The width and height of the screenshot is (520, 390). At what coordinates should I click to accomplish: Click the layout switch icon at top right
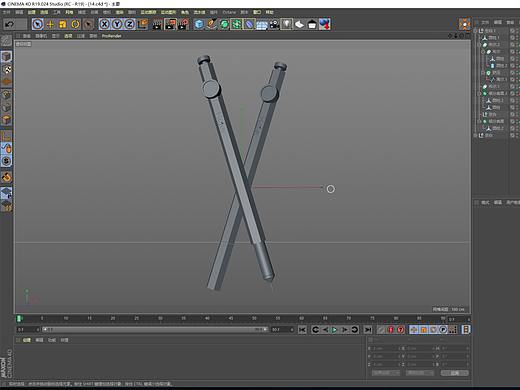coord(464,24)
